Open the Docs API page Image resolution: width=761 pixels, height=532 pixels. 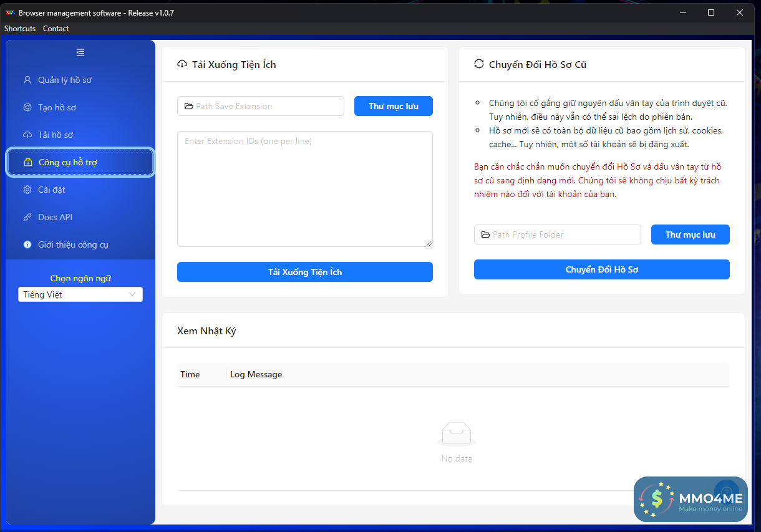(x=80, y=217)
